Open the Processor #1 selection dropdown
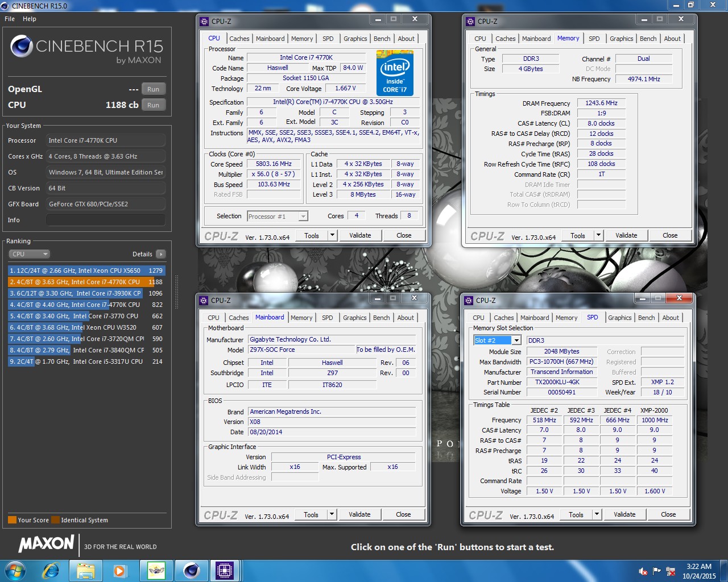The width and height of the screenshot is (728, 582). tap(278, 216)
